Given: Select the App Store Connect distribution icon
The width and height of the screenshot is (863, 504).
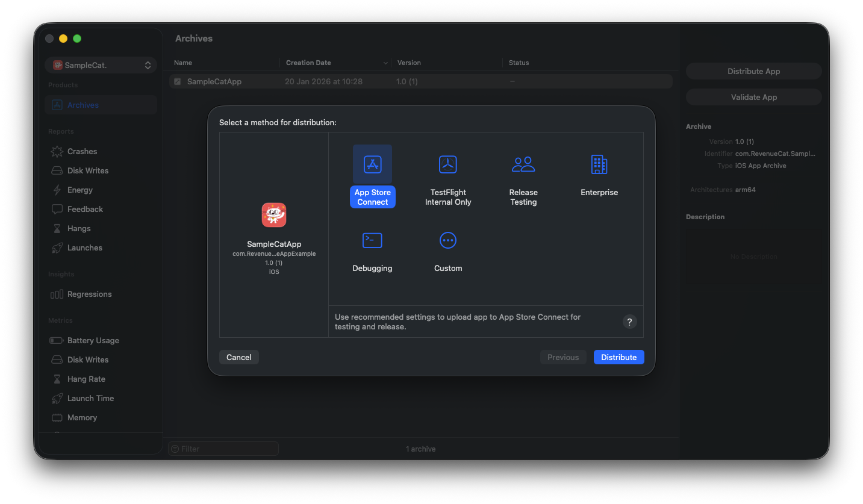Looking at the screenshot, I should [x=372, y=164].
